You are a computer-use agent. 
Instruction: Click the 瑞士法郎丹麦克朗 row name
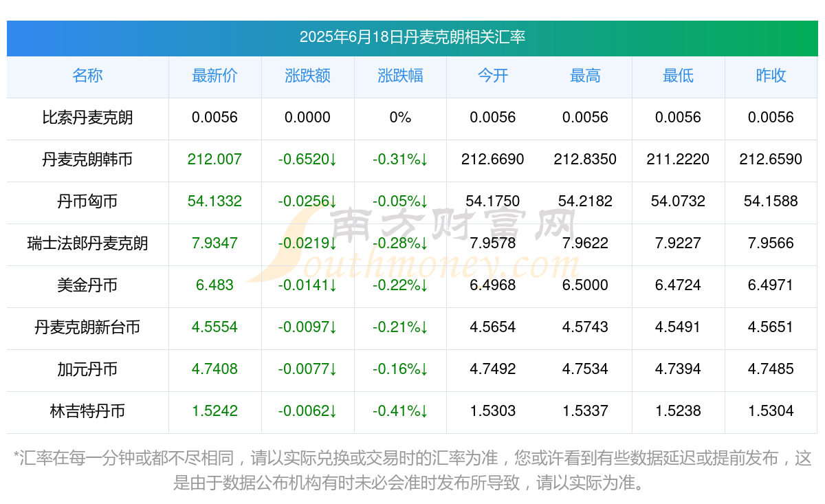(x=87, y=243)
